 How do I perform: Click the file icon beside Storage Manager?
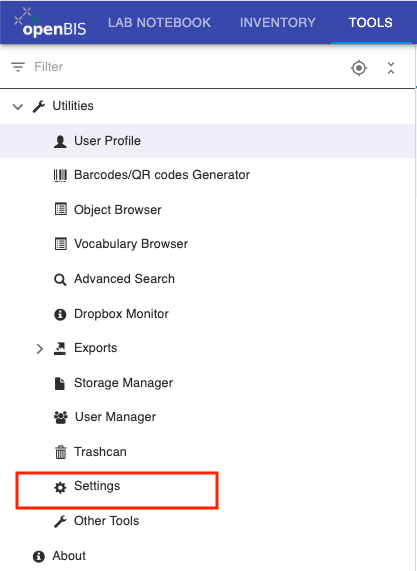pyautogui.click(x=60, y=383)
